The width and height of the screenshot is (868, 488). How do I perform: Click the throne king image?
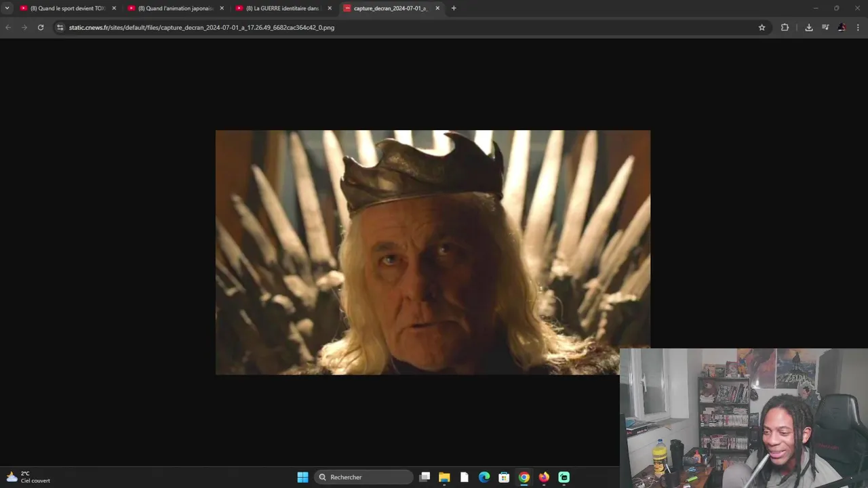433,252
